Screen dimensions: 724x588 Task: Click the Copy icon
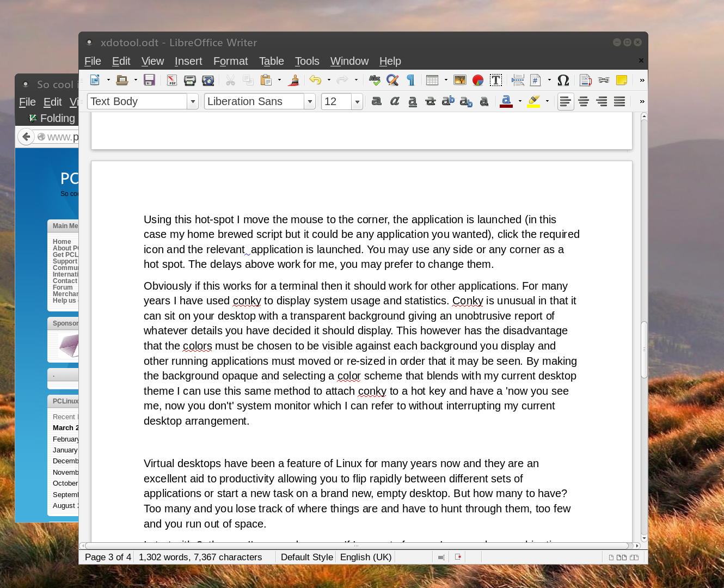[248, 80]
